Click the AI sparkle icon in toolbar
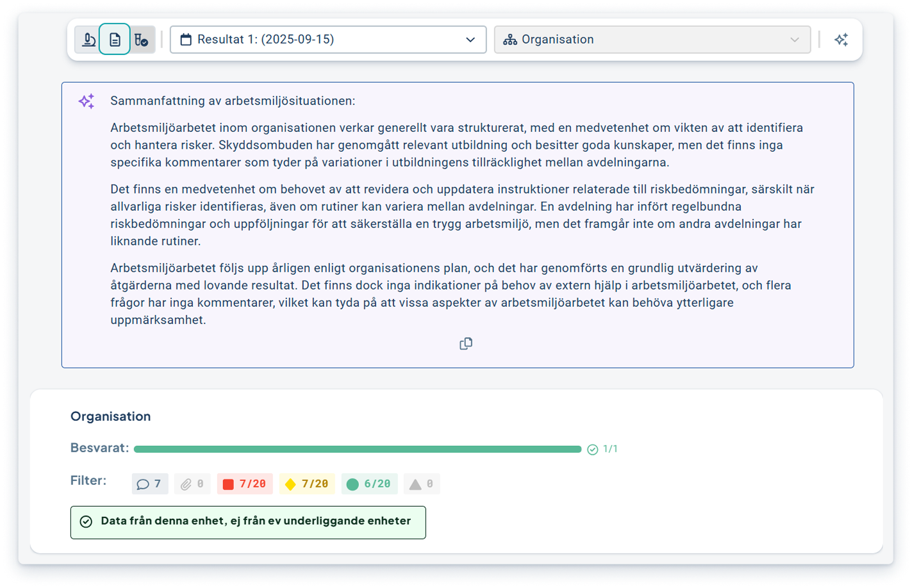912x588 pixels. pyautogui.click(x=841, y=40)
